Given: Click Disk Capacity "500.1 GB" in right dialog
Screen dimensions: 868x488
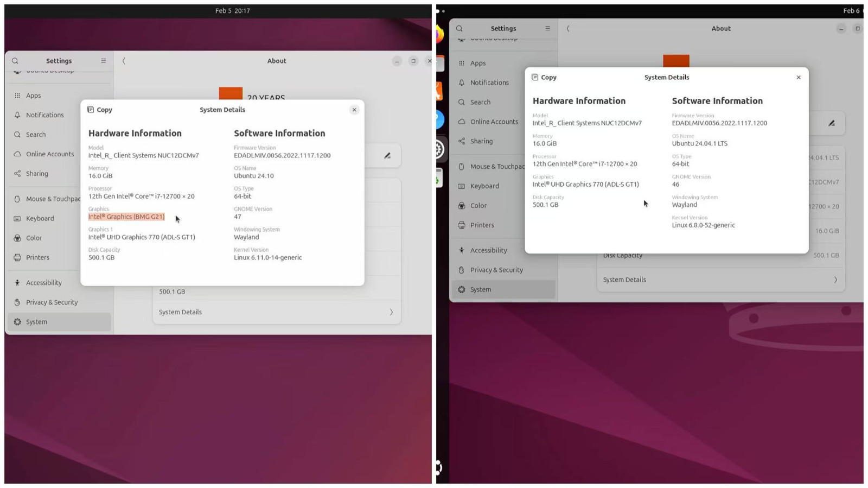Looking at the screenshot, I should pos(545,205).
